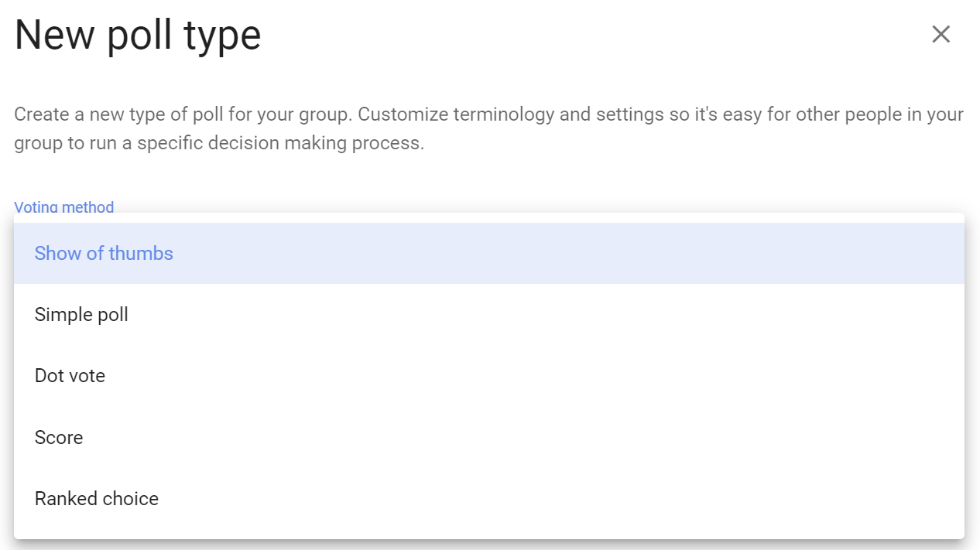
Task: Click the poll description paragraph text
Action: pyautogui.click(x=489, y=129)
